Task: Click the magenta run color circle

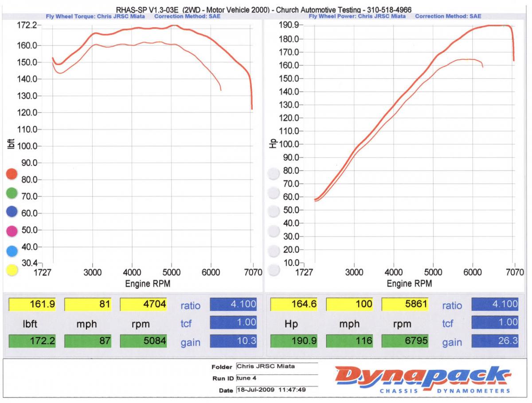Action: click(x=12, y=231)
